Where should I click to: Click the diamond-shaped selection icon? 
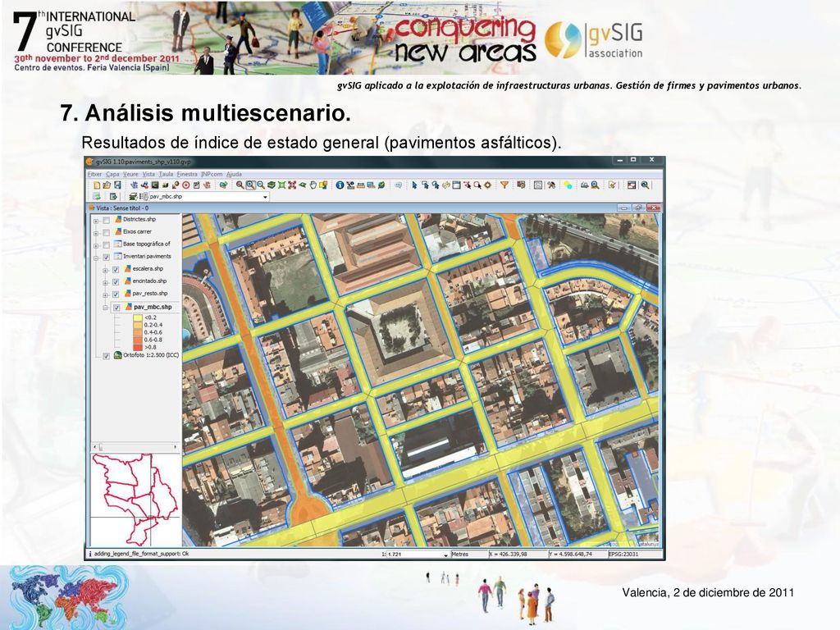pyautogui.click(x=487, y=185)
